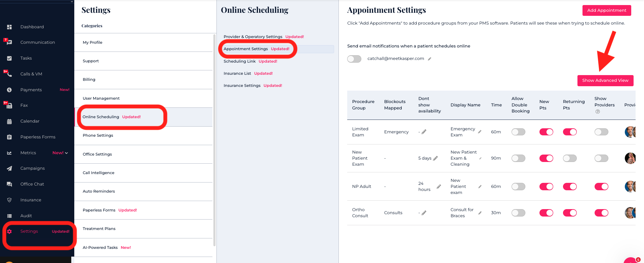644x263 pixels.
Task: Toggle Returning Pts for New Patient Exam
Action: [570, 158]
